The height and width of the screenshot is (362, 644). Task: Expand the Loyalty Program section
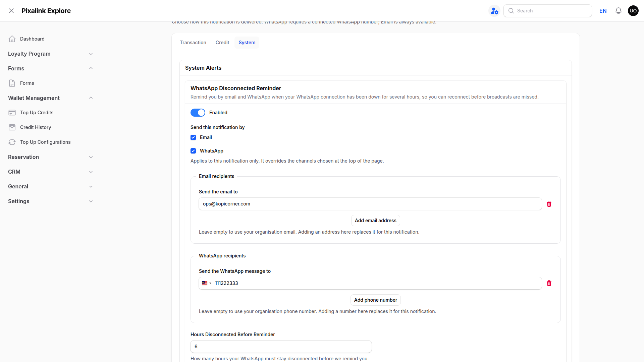coord(50,54)
